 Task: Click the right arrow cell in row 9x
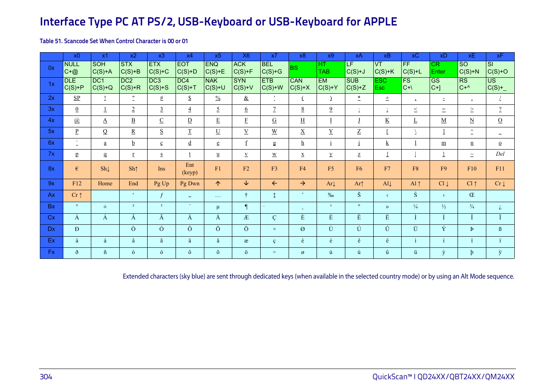point(303,184)
